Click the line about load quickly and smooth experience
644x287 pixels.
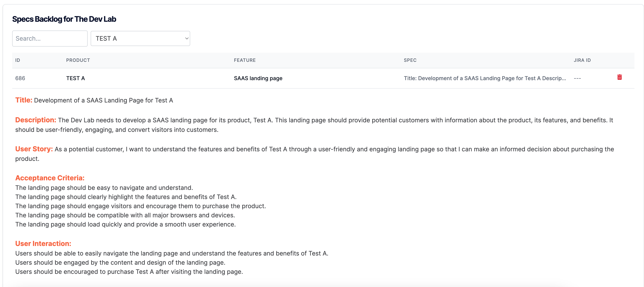click(125, 224)
